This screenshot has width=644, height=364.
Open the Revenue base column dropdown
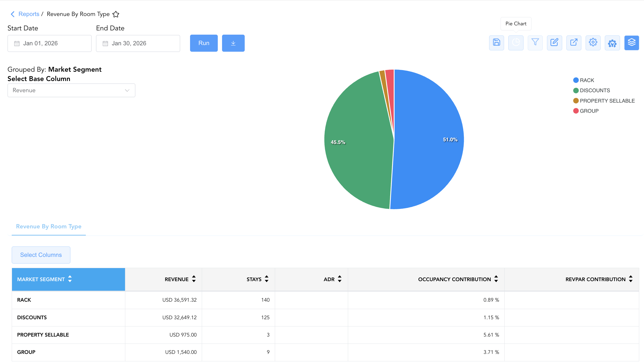coord(71,90)
